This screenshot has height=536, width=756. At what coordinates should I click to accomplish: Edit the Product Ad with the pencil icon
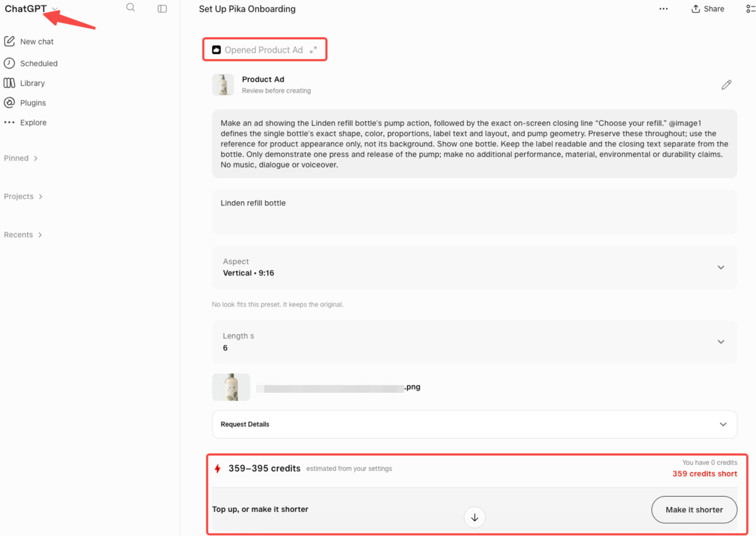coord(726,85)
